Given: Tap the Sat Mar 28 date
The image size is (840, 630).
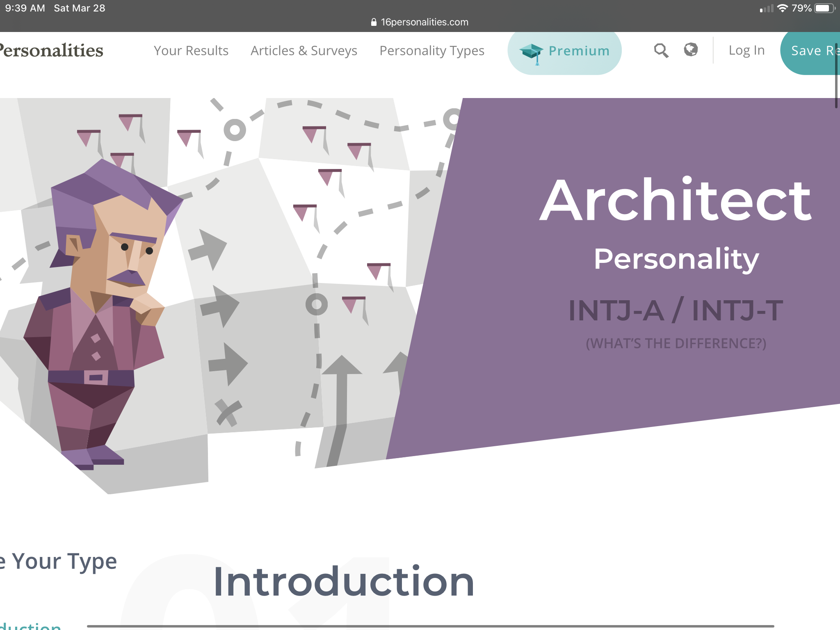Looking at the screenshot, I should 80,8.
